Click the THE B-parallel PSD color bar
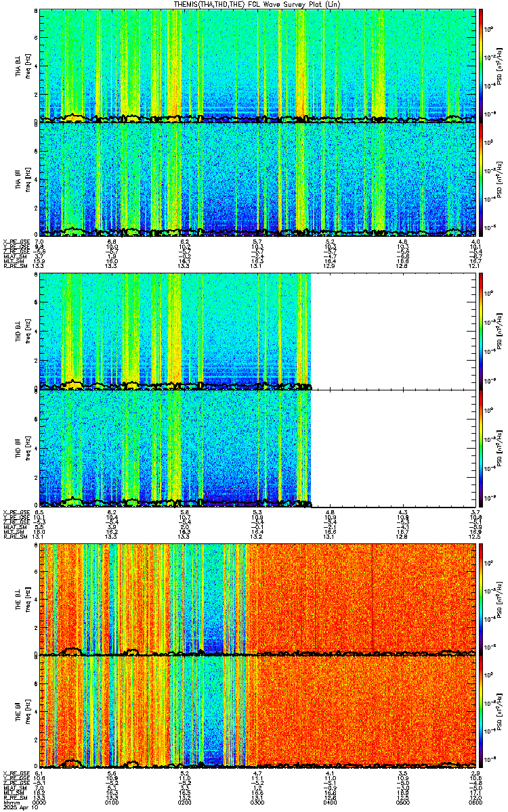 482,712
